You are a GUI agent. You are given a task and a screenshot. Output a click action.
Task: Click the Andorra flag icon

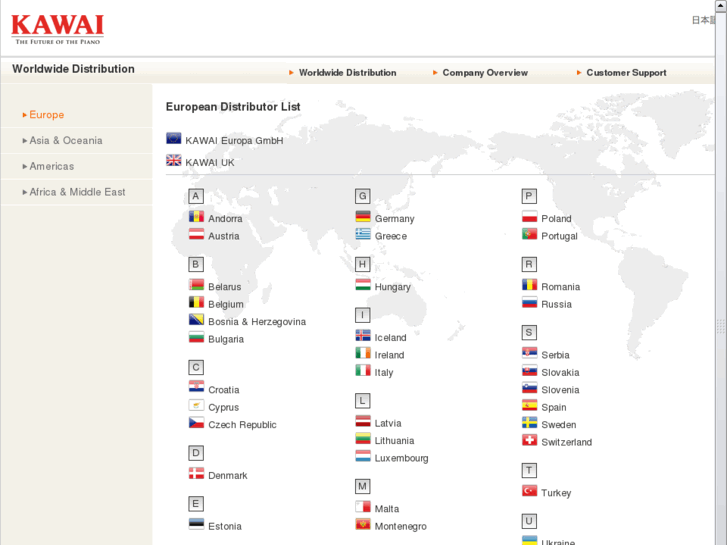click(196, 217)
